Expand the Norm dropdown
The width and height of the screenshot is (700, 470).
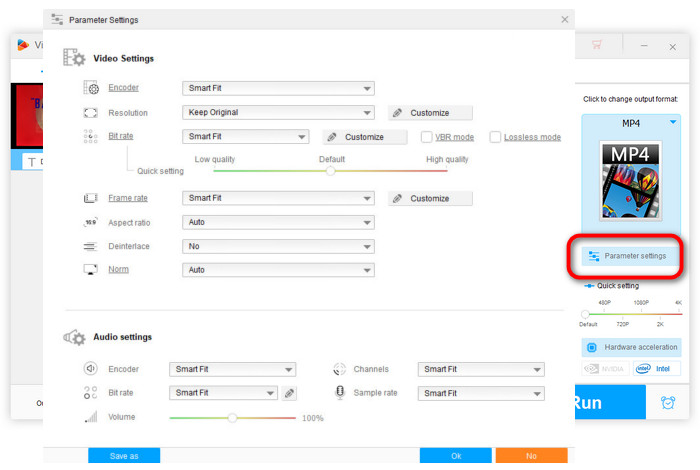tap(278, 270)
